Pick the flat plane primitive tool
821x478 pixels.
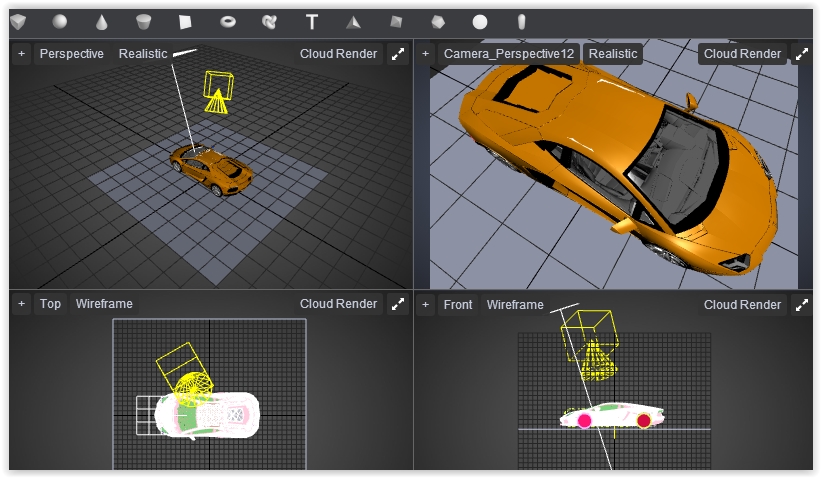pos(185,21)
